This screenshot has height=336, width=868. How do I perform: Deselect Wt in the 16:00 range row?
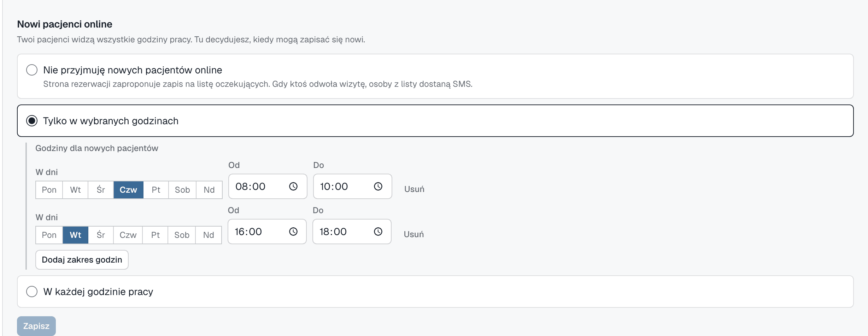pos(75,235)
